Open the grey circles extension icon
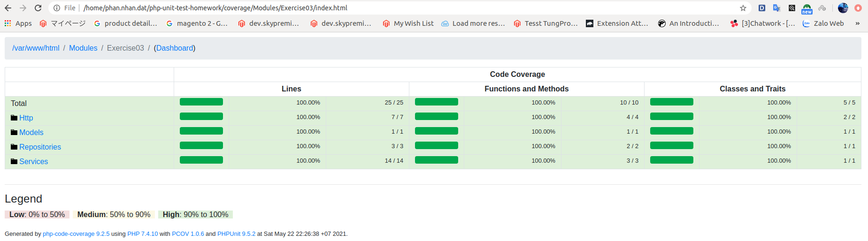The image size is (868, 241). 822,8
